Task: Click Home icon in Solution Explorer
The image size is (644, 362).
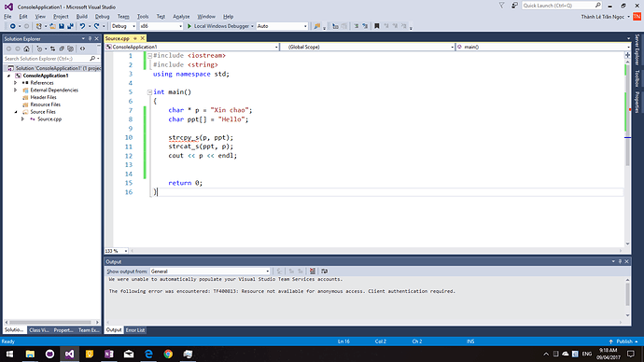Action: point(26,49)
